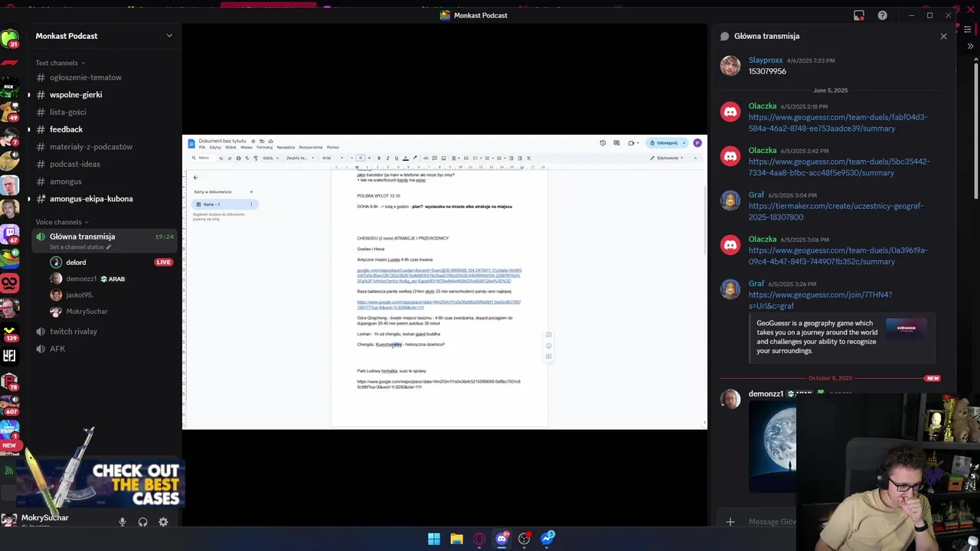Viewport: 980px width, 551px height.
Task: Open Discord help question mark icon
Action: tap(882, 15)
